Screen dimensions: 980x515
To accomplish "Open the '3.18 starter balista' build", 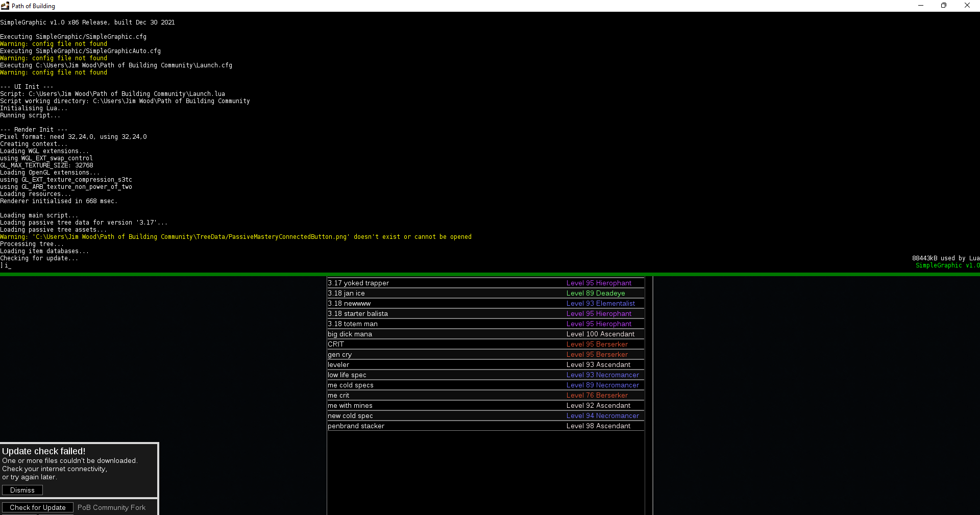I will click(485, 313).
